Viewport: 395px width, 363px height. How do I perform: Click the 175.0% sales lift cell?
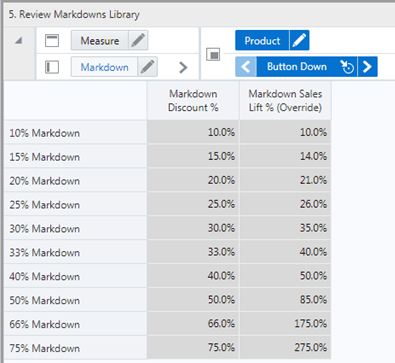(285, 324)
